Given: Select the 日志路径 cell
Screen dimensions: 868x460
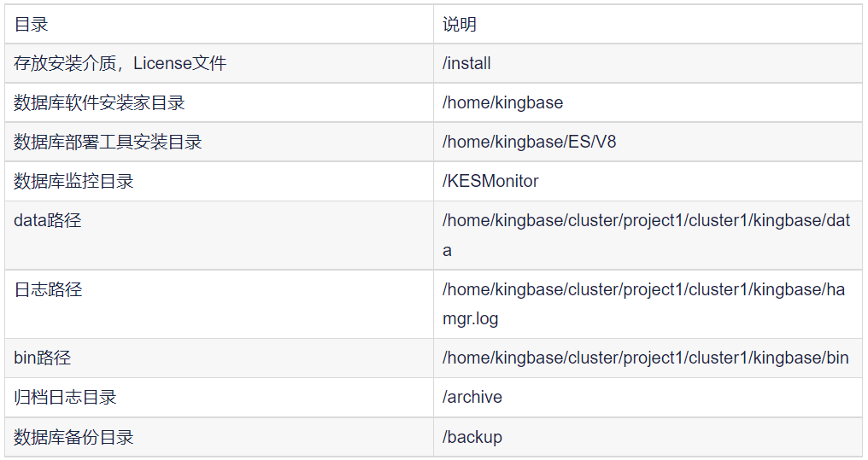Looking at the screenshot, I should (x=48, y=290).
